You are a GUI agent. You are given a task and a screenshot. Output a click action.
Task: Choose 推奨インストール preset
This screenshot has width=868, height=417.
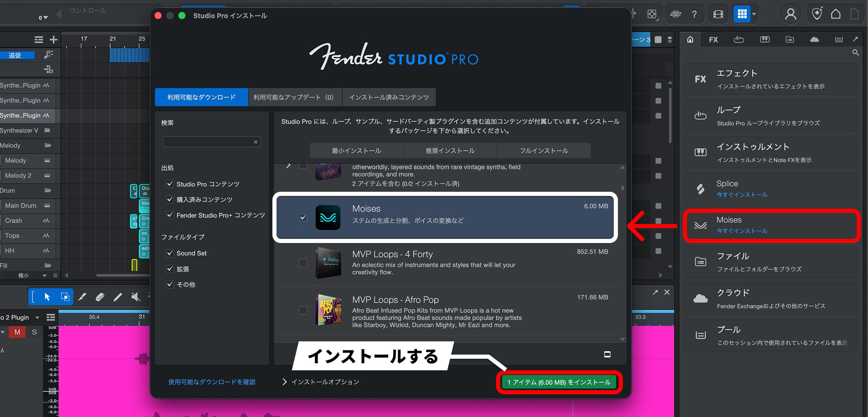click(x=450, y=150)
